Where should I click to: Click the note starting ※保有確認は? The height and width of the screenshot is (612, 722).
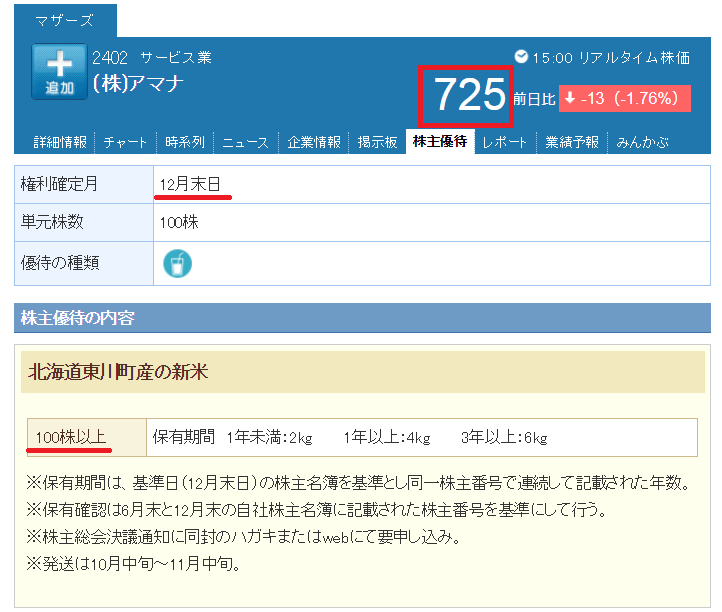tap(317, 509)
